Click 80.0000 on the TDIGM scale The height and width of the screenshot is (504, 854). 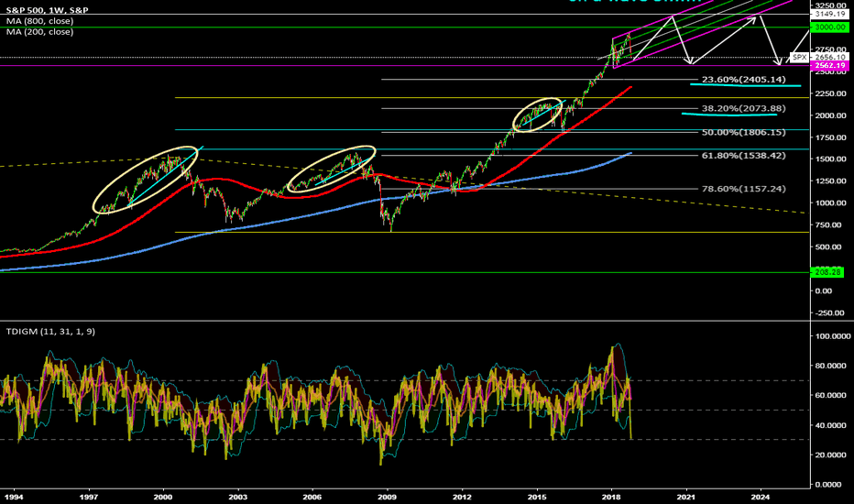coord(832,366)
